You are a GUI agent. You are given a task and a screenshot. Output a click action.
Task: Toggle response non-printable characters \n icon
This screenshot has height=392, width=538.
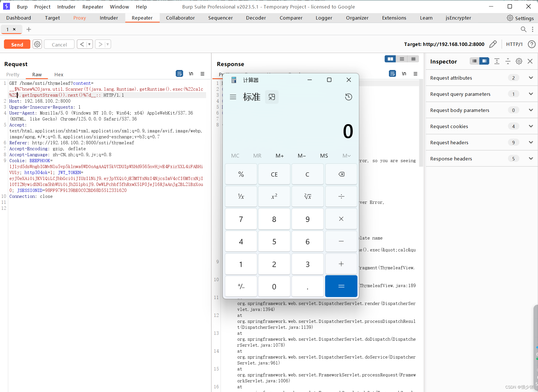click(404, 74)
